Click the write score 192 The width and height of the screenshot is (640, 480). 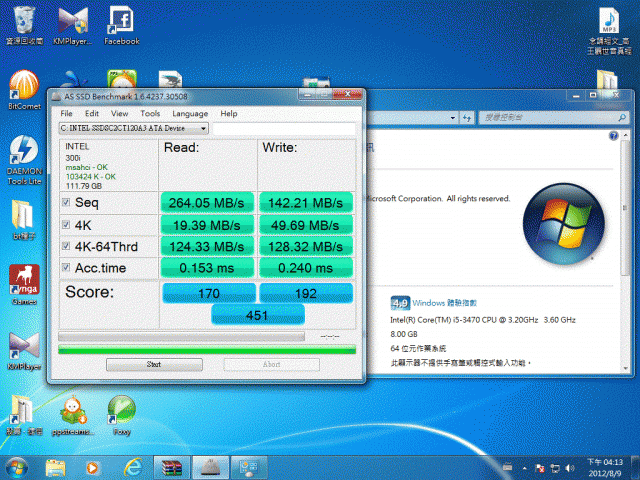tap(306, 293)
